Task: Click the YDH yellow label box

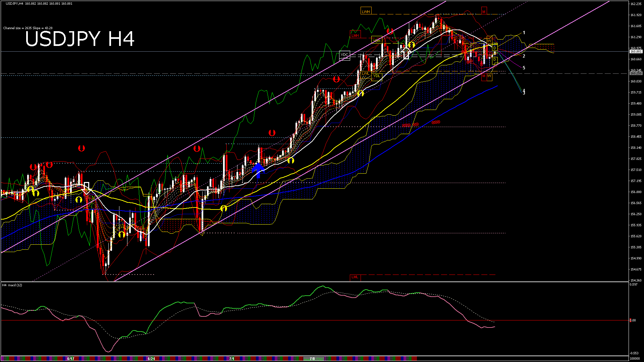Action: [x=376, y=41]
